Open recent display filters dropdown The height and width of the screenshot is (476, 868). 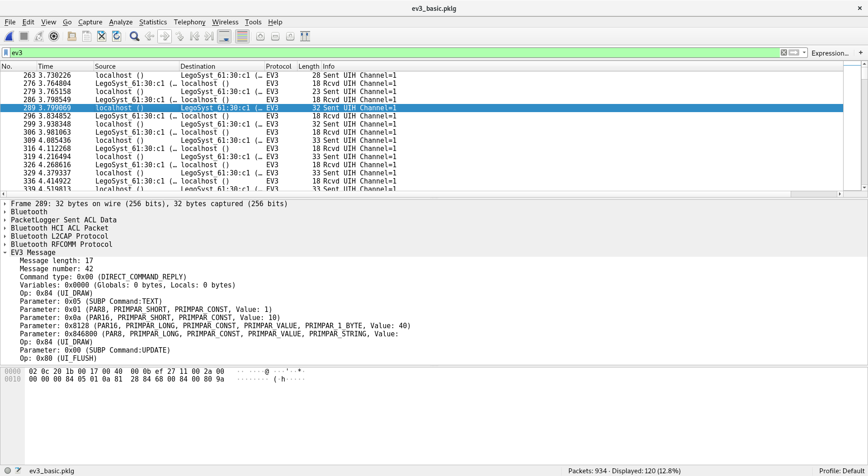point(804,53)
